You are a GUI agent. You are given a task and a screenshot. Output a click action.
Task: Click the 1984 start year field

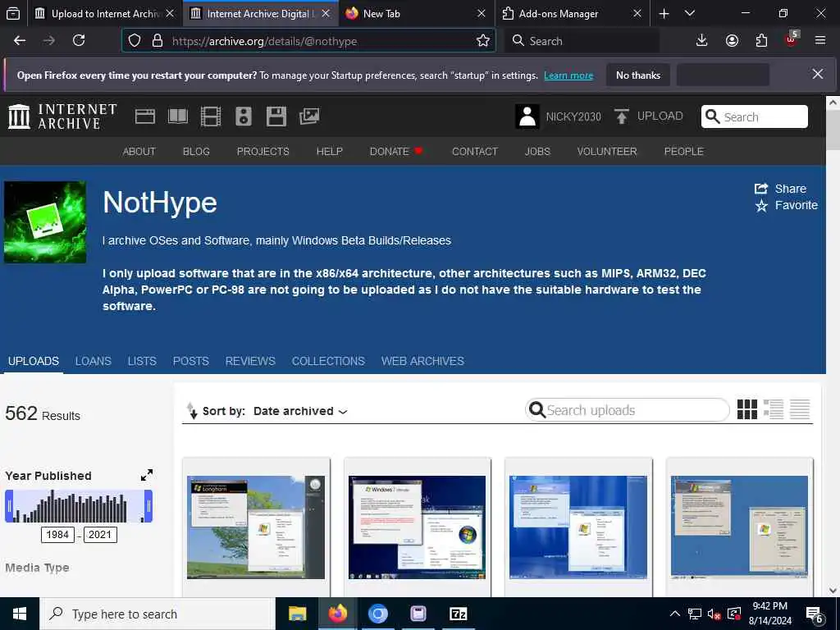pyautogui.click(x=57, y=535)
